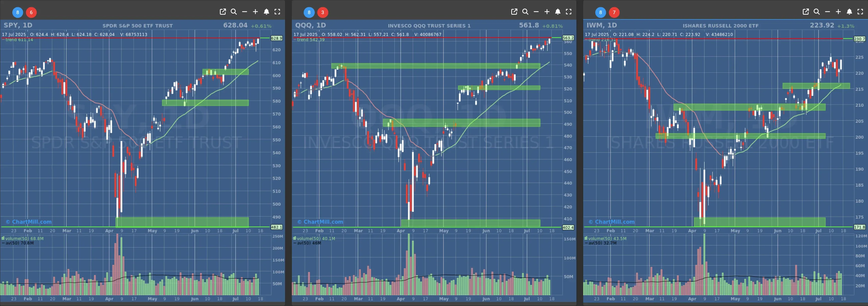Click the SPY chart search magnifier
The image size is (868, 306).
tap(233, 12)
